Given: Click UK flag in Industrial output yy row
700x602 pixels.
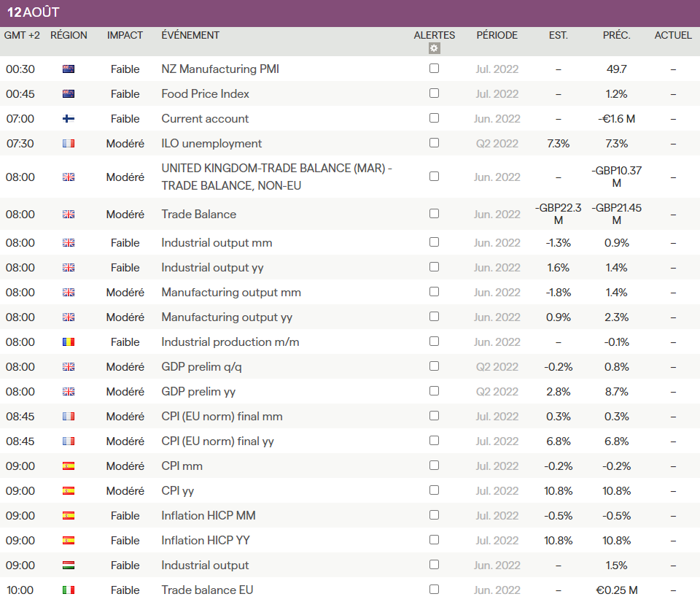Looking at the screenshot, I should [69, 268].
